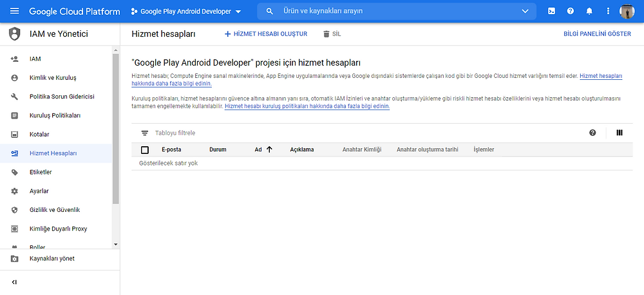Click the Ayarlar gear icon
644x295 pixels.
click(14, 191)
